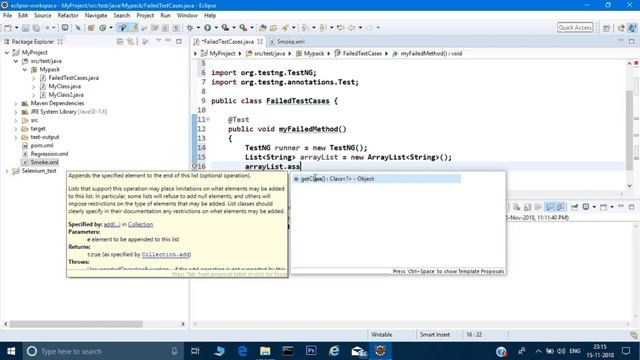The image size is (640, 360).
Task: Click the New Java Class icon
Action: (x=103, y=28)
